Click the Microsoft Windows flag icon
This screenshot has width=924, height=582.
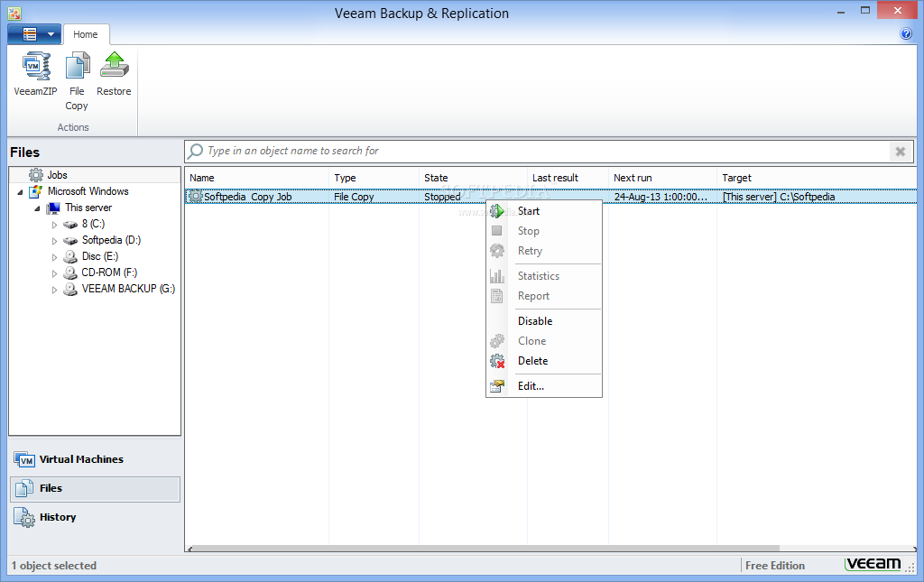pyautogui.click(x=36, y=191)
